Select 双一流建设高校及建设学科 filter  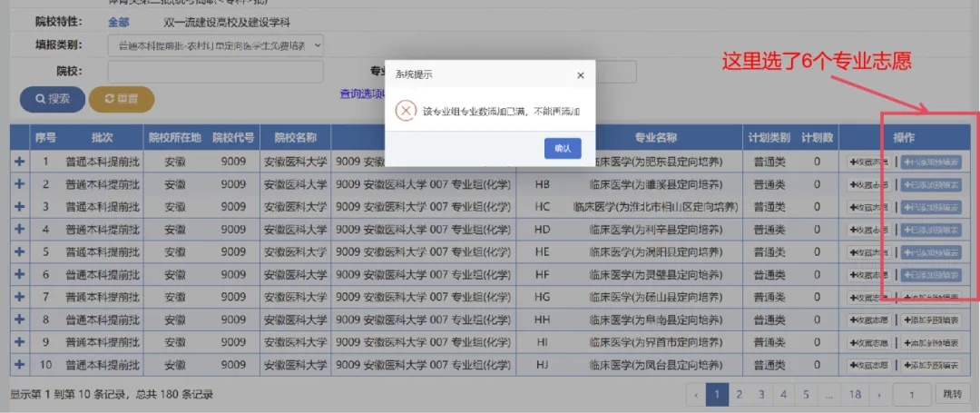(x=227, y=23)
